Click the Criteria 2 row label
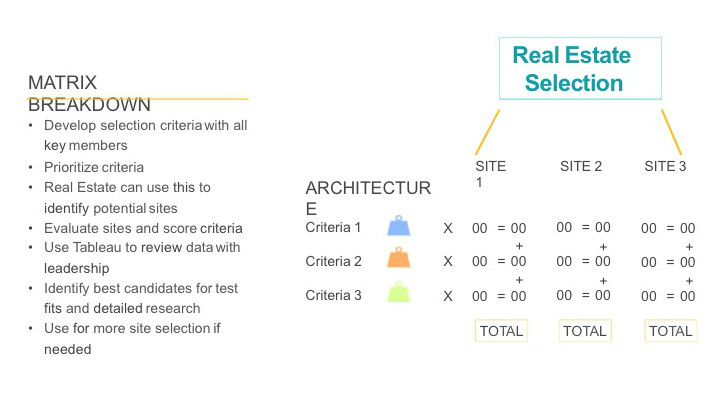This screenshot has width=718, height=412. [334, 261]
